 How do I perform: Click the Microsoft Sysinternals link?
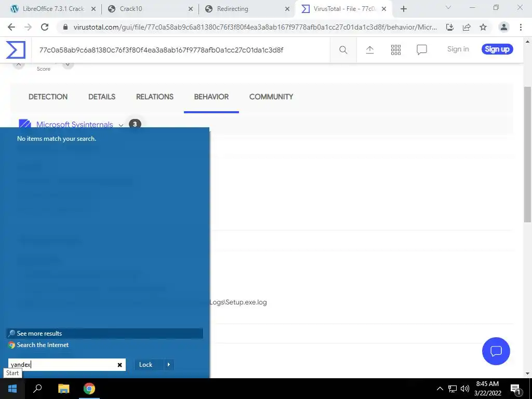(x=75, y=125)
